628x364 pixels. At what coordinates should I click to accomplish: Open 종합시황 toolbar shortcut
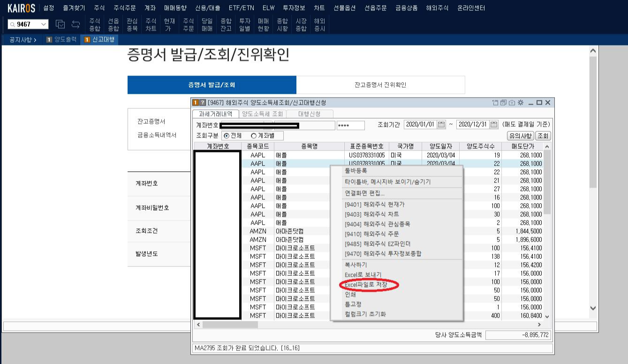tap(282, 25)
